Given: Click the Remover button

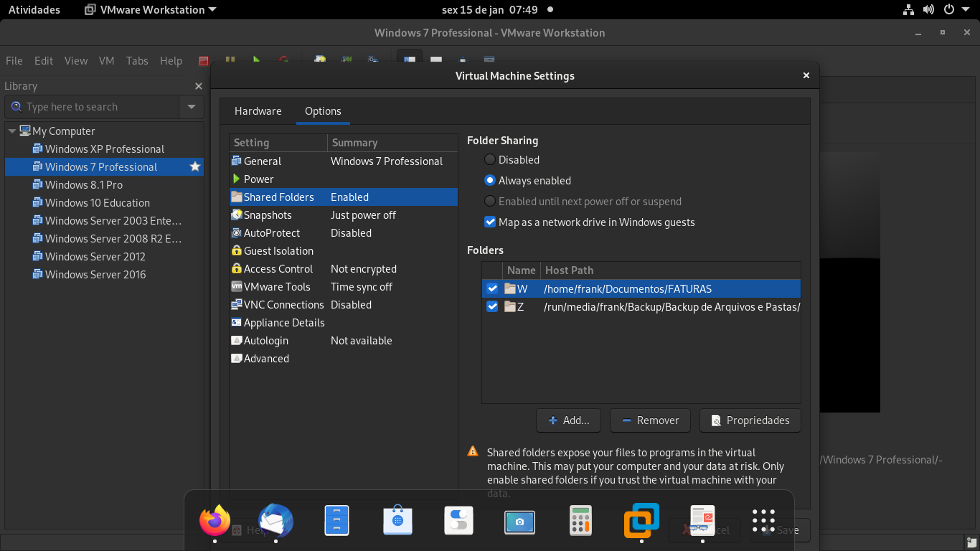Looking at the screenshot, I should (x=650, y=420).
